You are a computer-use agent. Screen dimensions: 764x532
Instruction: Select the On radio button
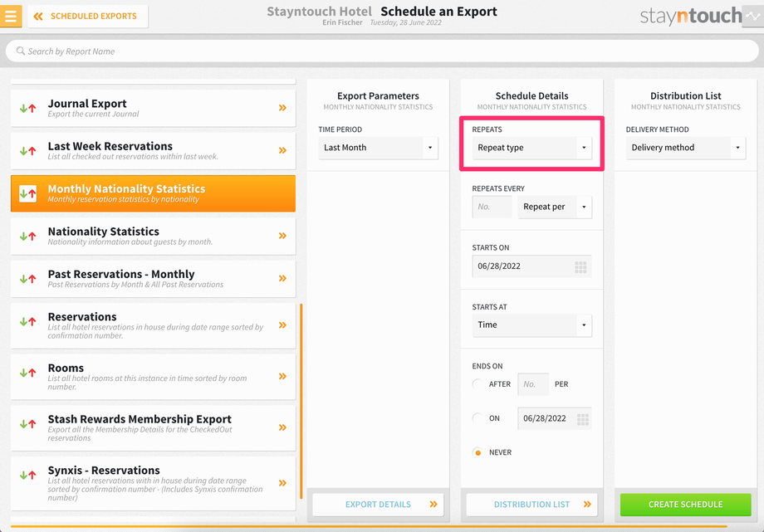pyautogui.click(x=478, y=418)
